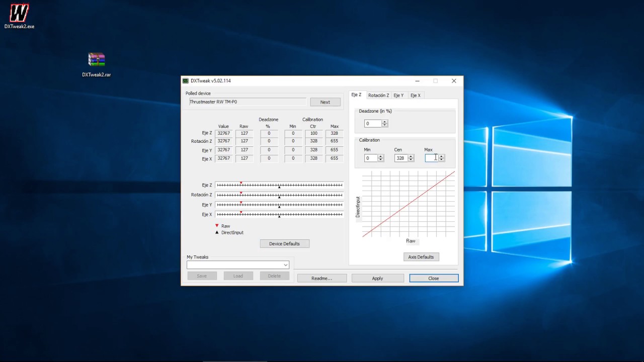Open the Readme file button
This screenshot has height=362, width=644.
tap(322, 278)
